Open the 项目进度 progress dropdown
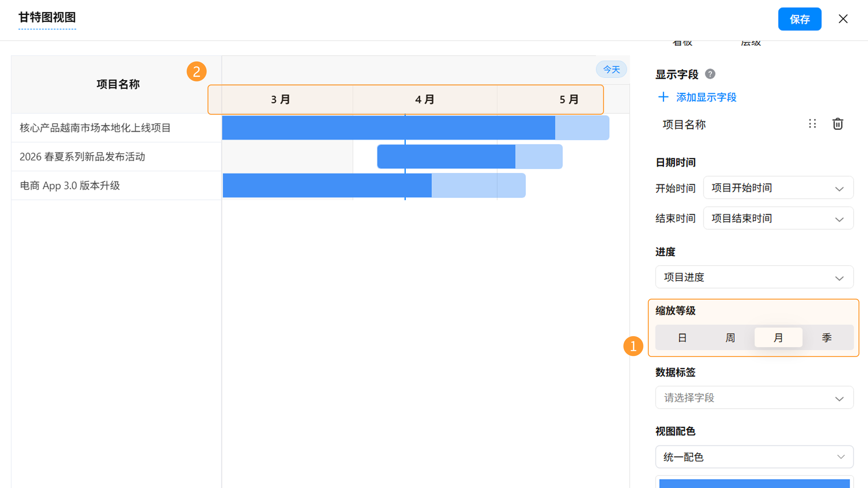The width and height of the screenshot is (868, 488). 754,277
